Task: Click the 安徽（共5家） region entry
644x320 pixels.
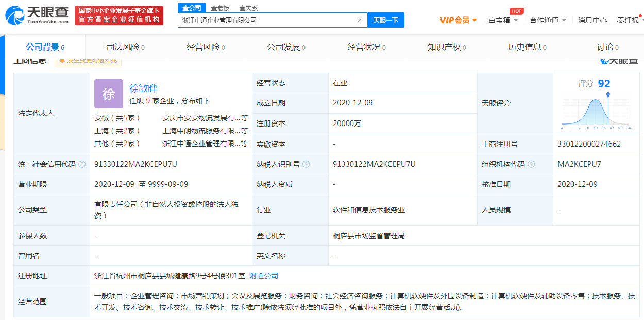Action: [x=117, y=118]
